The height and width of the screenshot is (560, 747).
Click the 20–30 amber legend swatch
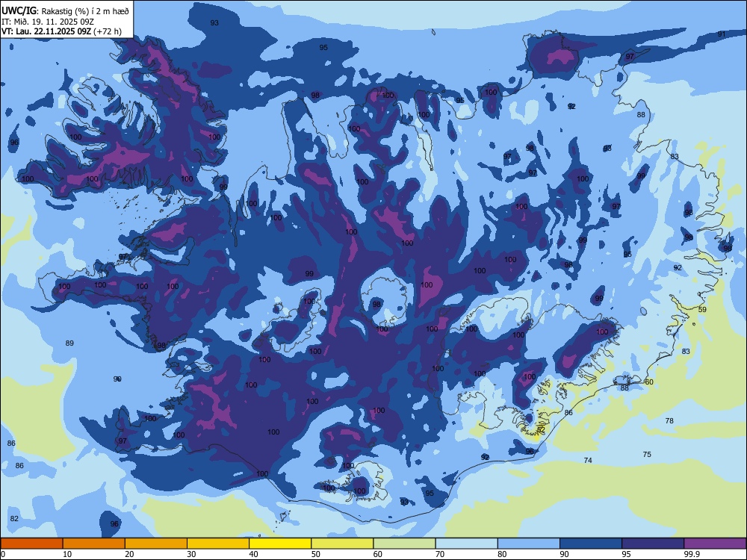[x=156, y=544]
